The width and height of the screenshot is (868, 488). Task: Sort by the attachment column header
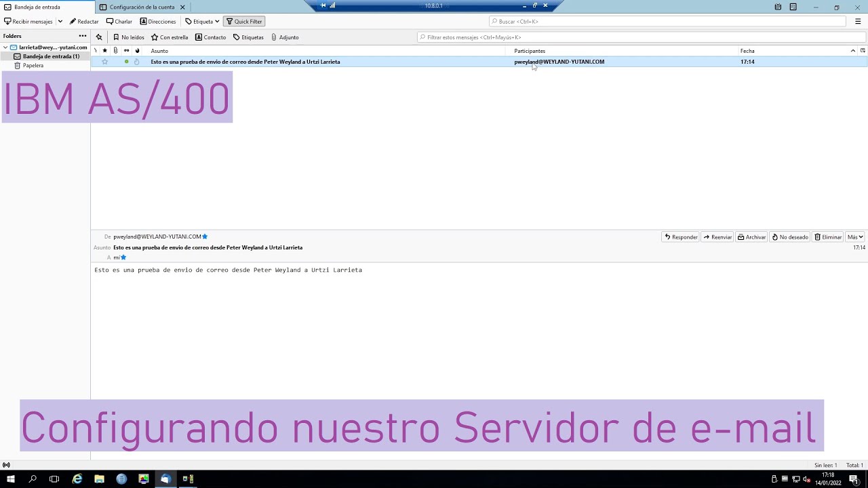point(115,51)
